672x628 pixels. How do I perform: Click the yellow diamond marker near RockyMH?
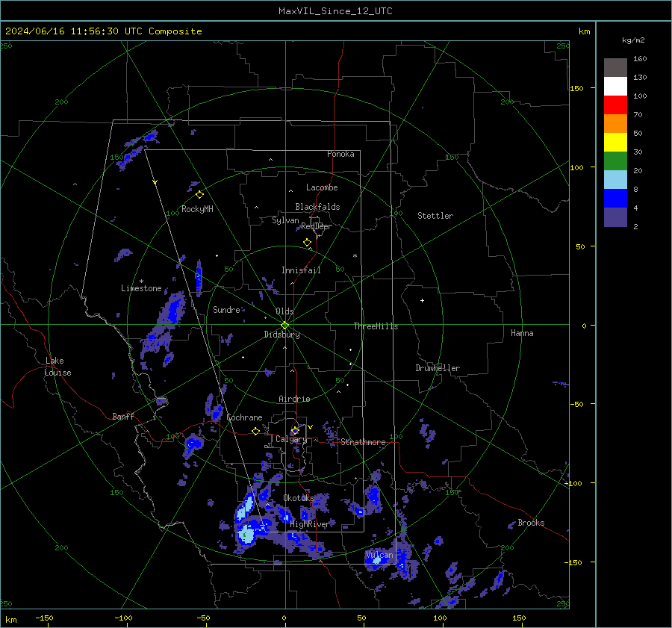(199, 195)
